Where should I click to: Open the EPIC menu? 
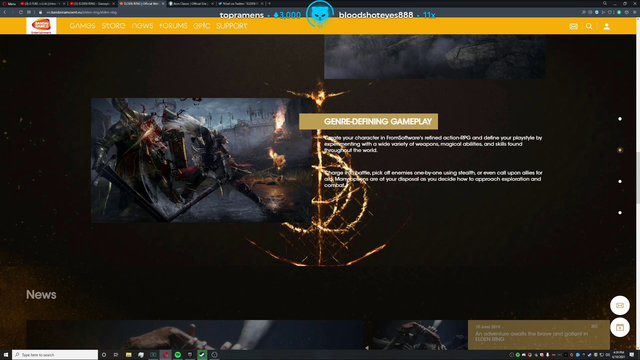point(202,26)
